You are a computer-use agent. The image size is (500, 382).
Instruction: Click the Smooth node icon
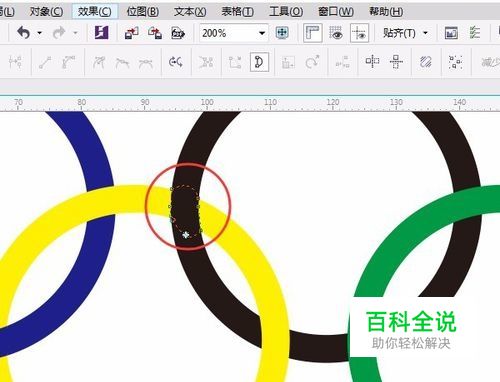122,62
